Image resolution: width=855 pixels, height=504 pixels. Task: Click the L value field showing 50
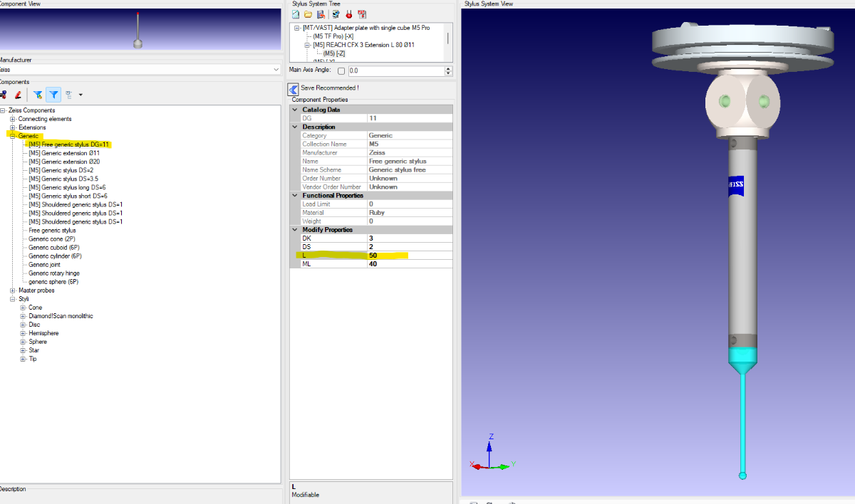tap(410, 255)
